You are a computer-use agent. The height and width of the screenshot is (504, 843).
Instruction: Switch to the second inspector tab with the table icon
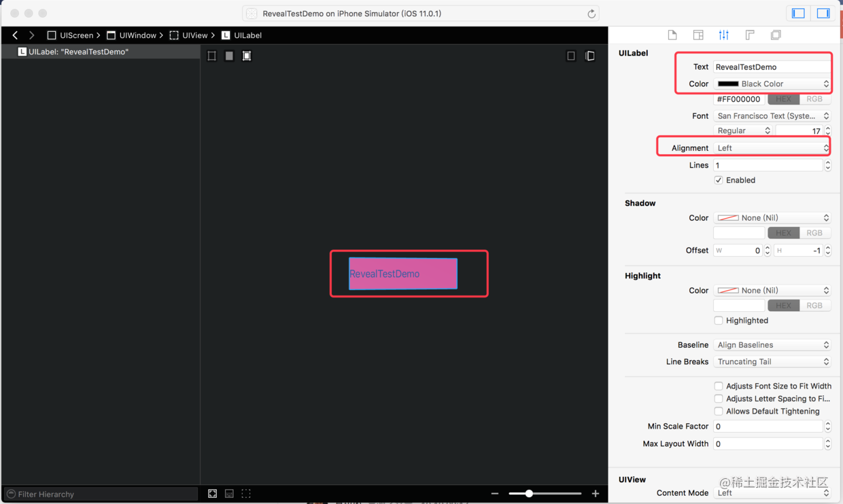coord(698,35)
